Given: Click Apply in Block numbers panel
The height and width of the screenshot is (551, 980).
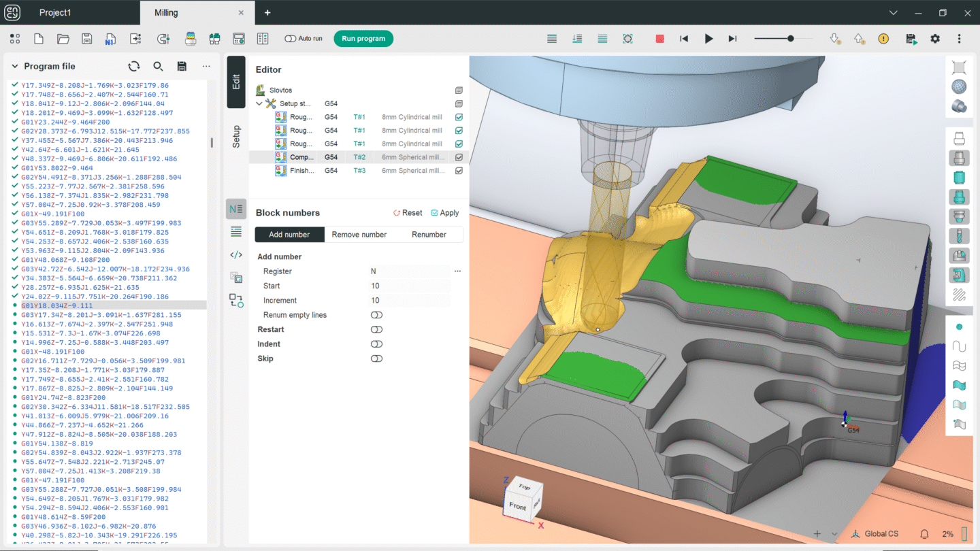Looking at the screenshot, I should coord(445,212).
